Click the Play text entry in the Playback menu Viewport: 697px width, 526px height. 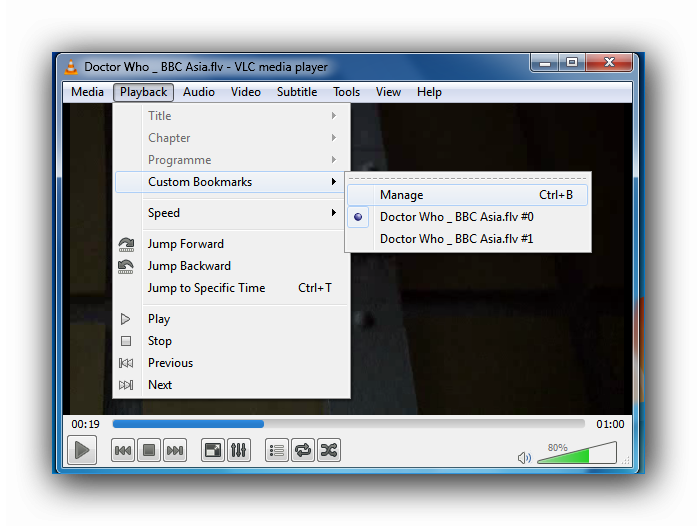(159, 319)
